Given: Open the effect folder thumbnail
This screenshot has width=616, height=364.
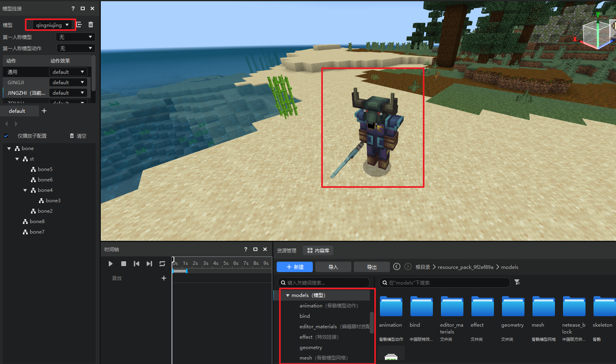Looking at the screenshot, I should 482,307.
